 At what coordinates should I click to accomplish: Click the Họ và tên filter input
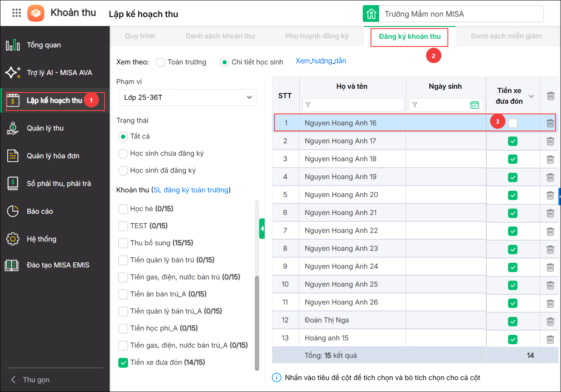pos(353,105)
